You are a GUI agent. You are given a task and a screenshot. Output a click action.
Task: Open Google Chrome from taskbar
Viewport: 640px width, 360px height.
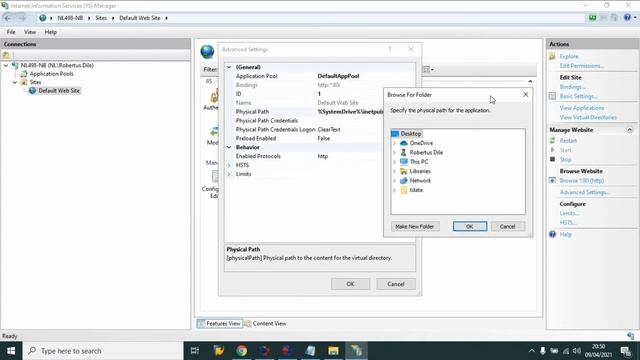242,351
